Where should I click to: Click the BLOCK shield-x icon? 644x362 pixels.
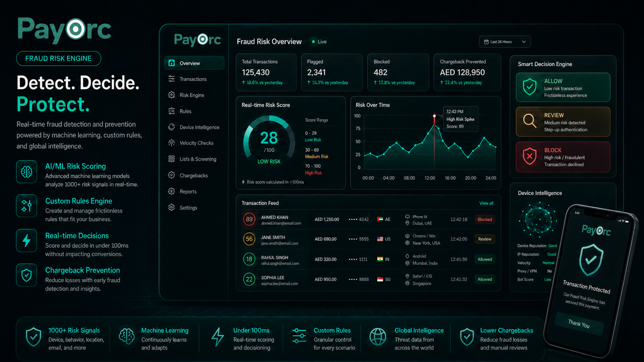[530, 156]
